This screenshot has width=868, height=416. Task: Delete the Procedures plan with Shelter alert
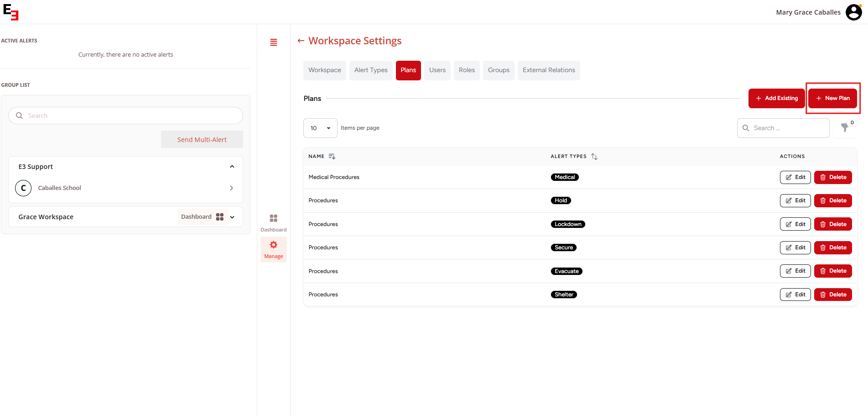pyautogui.click(x=833, y=295)
